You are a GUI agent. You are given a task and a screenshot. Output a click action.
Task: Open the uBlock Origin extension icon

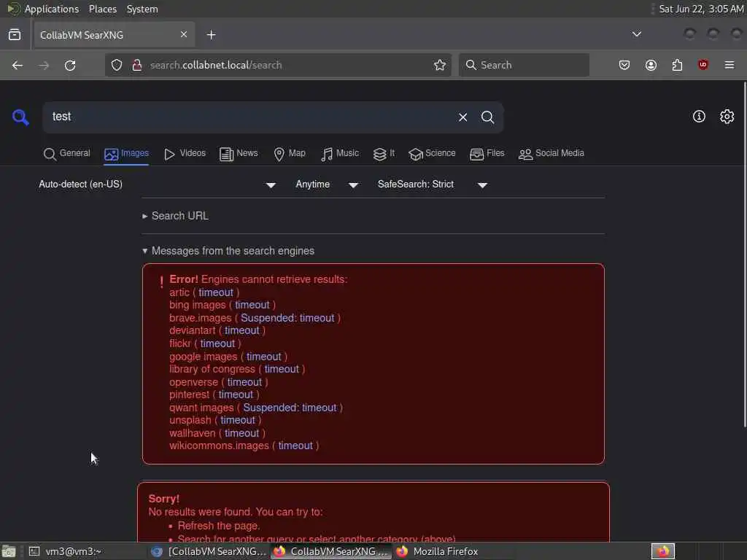(703, 65)
